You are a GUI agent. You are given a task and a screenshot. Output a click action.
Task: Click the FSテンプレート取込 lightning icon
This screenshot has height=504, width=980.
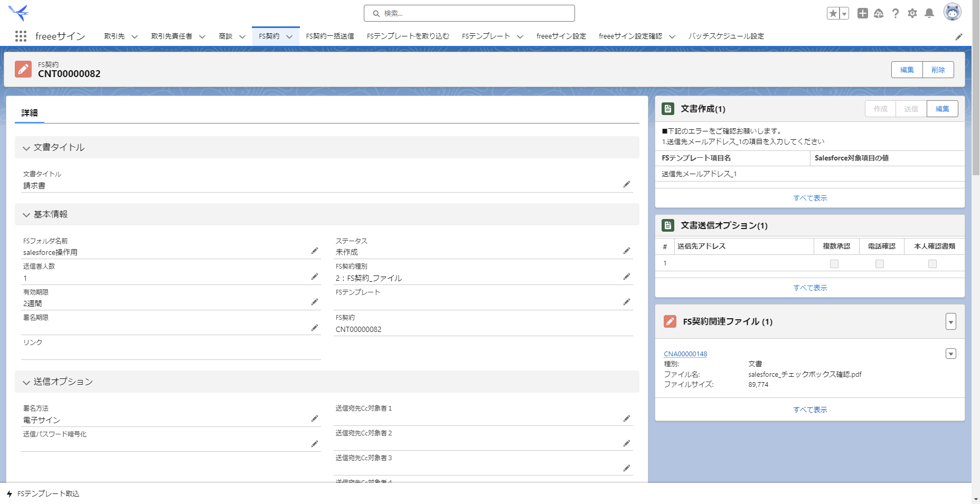pyautogui.click(x=10, y=494)
